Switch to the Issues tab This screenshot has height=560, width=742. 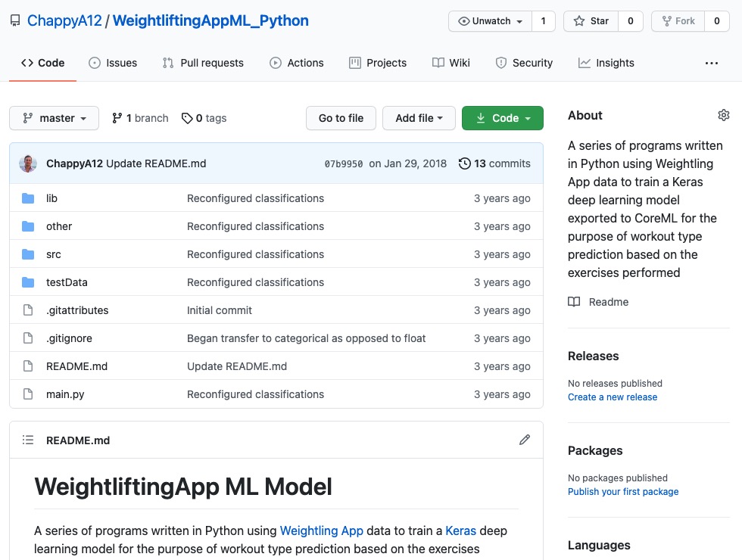(x=113, y=63)
